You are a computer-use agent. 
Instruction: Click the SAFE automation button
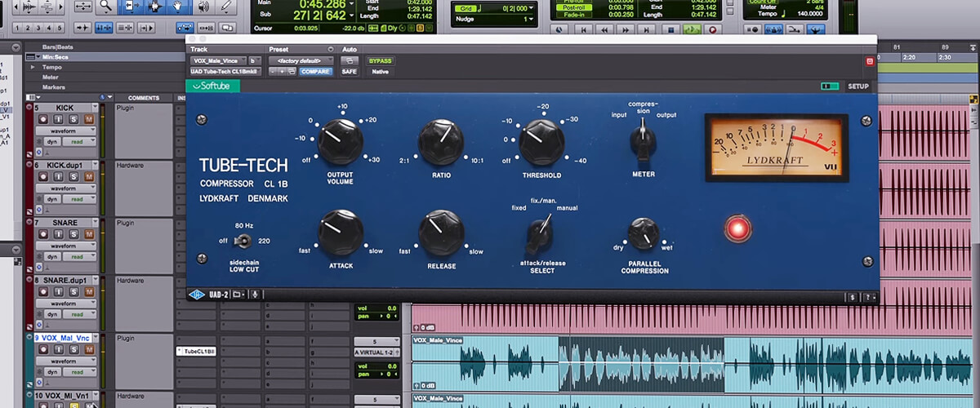(x=350, y=71)
